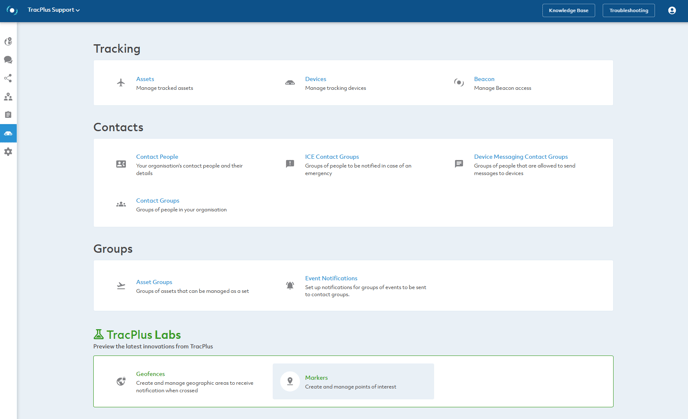Expand the TracPlus Support organisation dropdown
Viewport: 688px width, 419px height.
(54, 10)
